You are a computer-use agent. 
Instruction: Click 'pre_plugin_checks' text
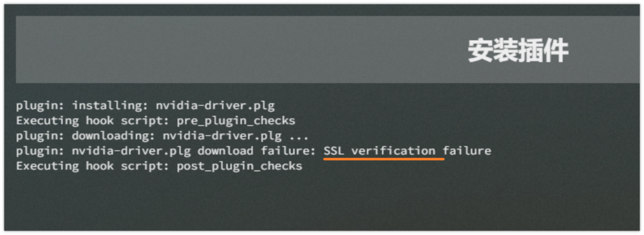[x=236, y=121]
